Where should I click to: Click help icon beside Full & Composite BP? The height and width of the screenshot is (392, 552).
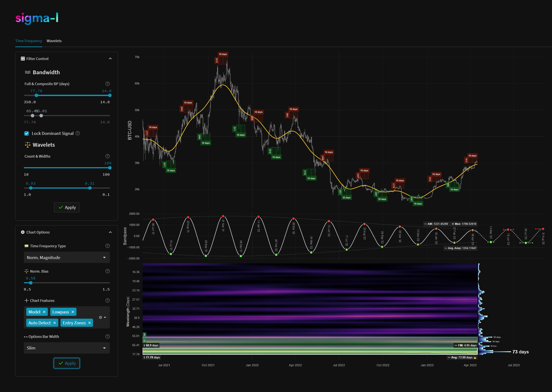[107, 84]
